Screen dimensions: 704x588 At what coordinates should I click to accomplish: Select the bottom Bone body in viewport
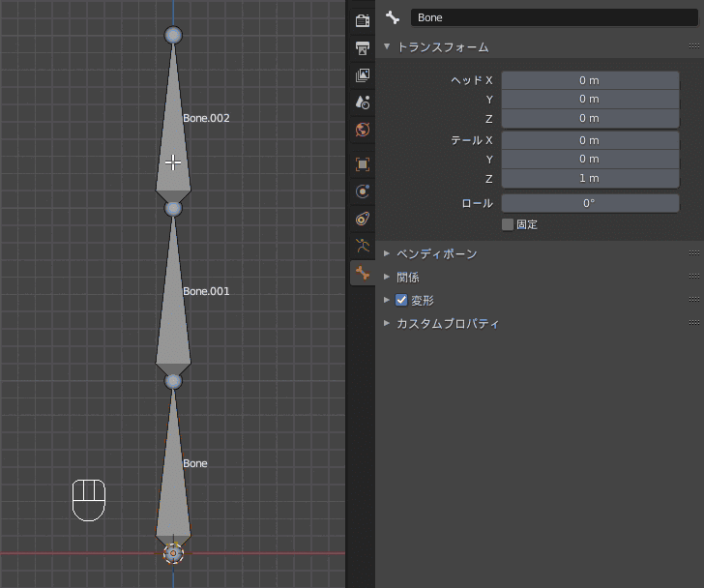[x=174, y=494]
